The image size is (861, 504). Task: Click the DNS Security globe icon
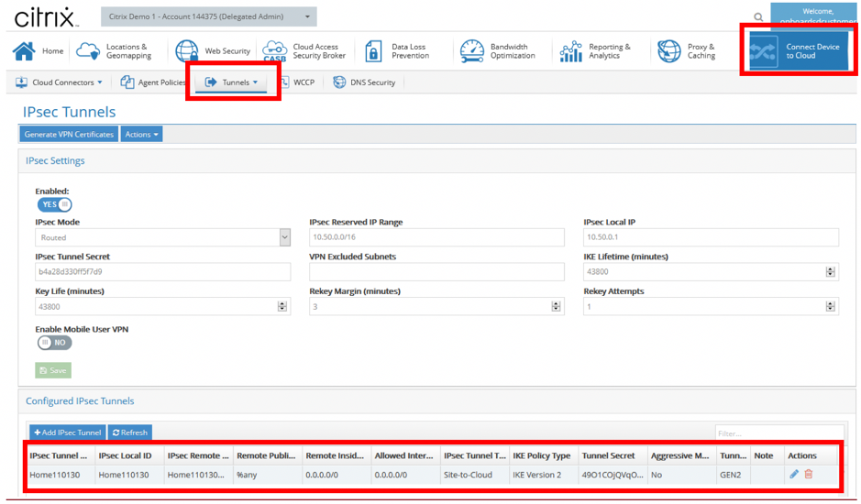pyautogui.click(x=339, y=82)
